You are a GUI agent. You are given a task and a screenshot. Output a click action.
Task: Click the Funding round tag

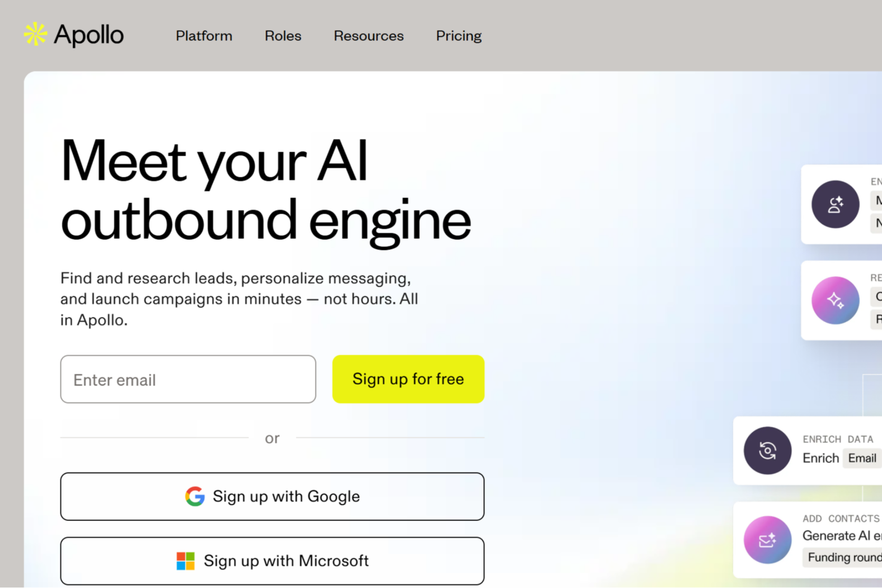pyautogui.click(x=844, y=557)
